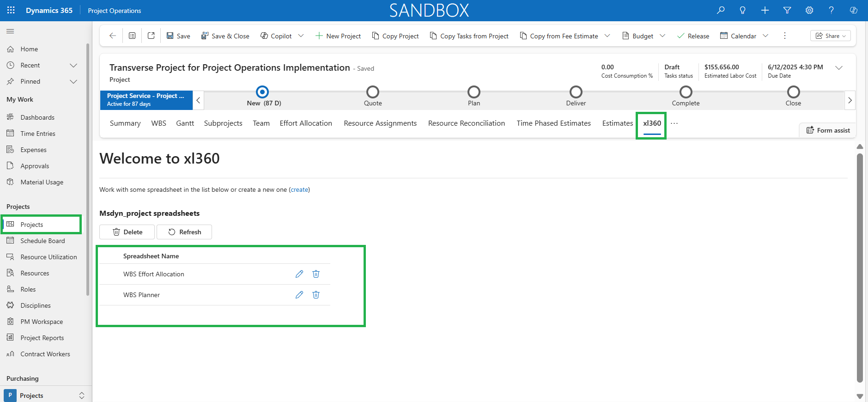The image size is (868, 402).
Task: Open the settings gear icon
Action: tap(809, 10)
